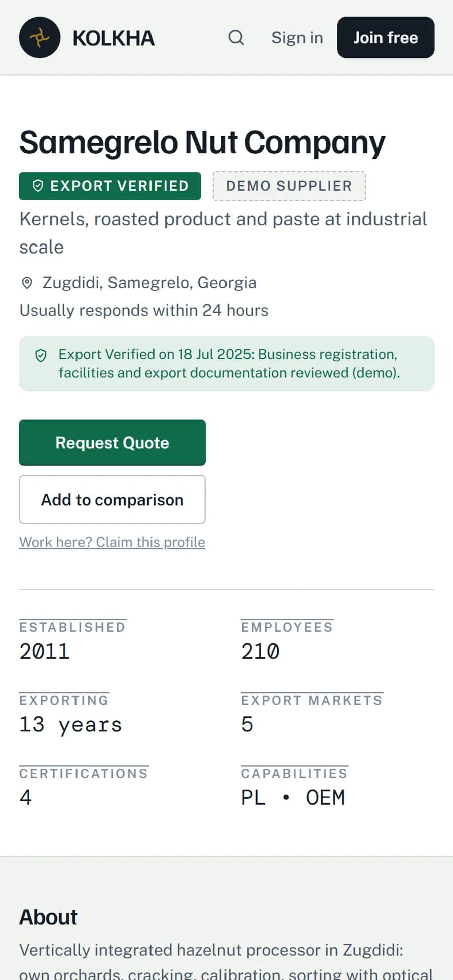Click the Export Verified green badge
Viewport: 453px width, 980px height.
tap(110, 186)
